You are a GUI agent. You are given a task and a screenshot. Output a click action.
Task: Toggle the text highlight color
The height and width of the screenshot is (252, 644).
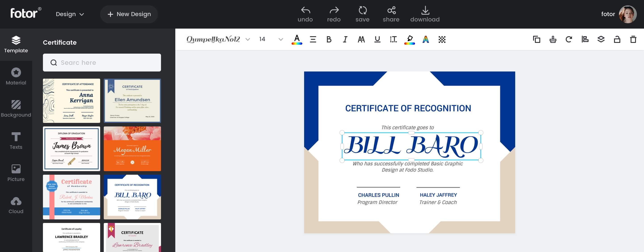click(x=409, y=39)
